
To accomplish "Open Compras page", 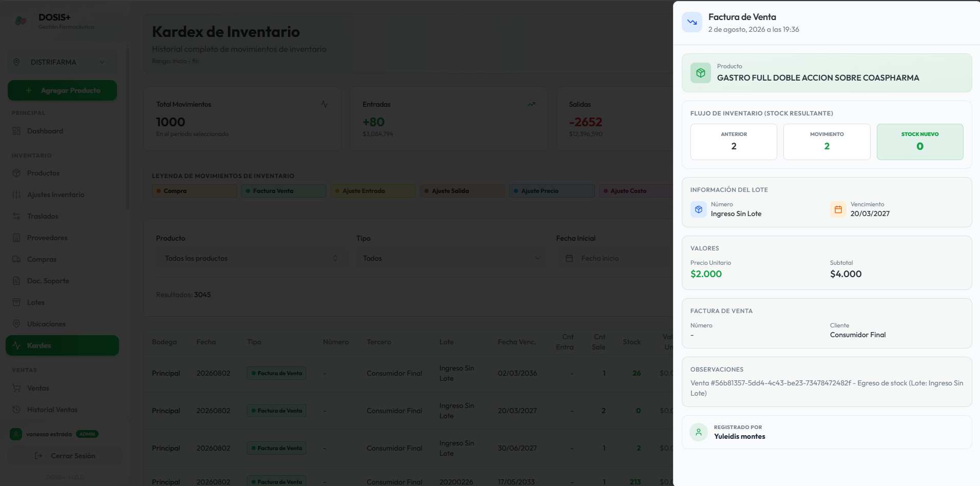I will pyautogui.click(x=62, y=259).
